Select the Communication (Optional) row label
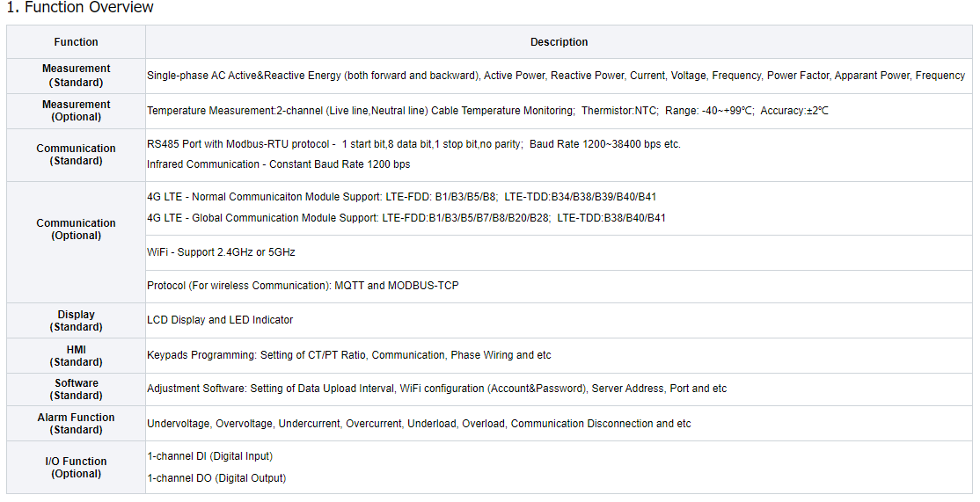Image resolution: width=980 pixels, height=502 pixels. 77,229
